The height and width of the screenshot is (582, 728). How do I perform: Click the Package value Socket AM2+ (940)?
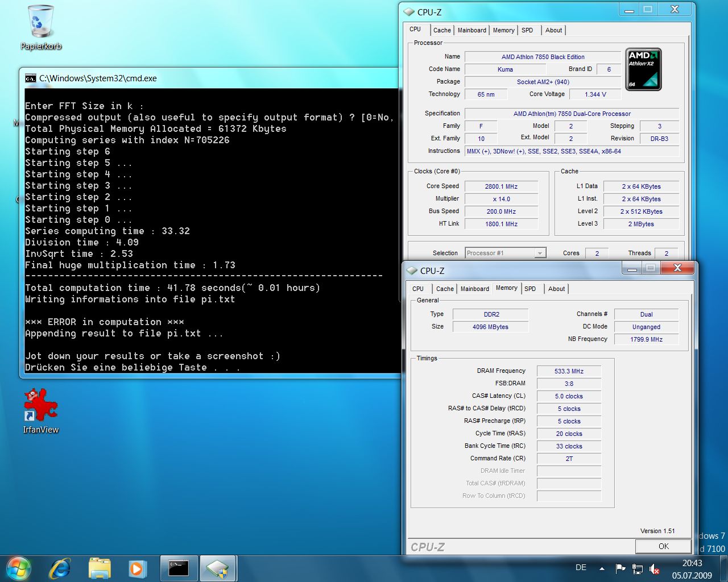543,82
